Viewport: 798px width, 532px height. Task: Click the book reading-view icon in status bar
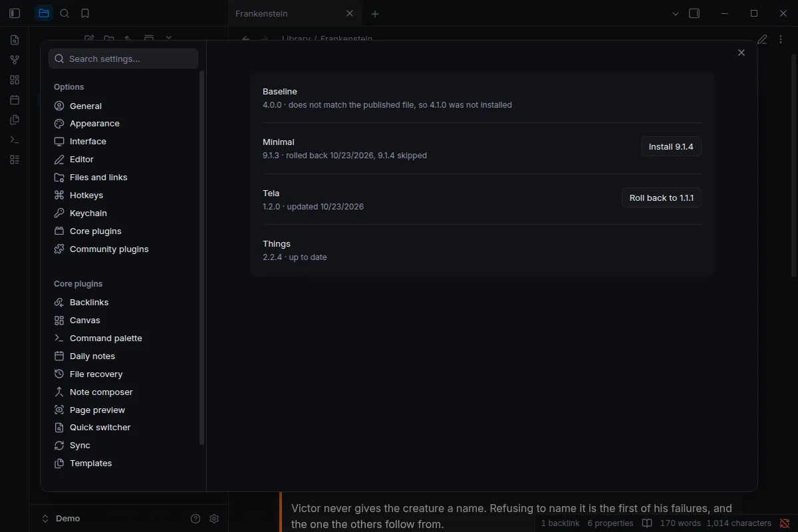point(646,523)
